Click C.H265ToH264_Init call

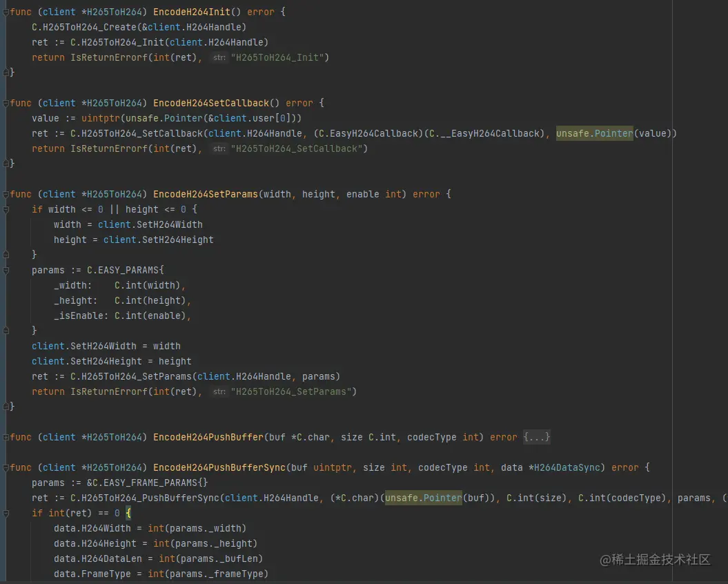coord(117,42)
